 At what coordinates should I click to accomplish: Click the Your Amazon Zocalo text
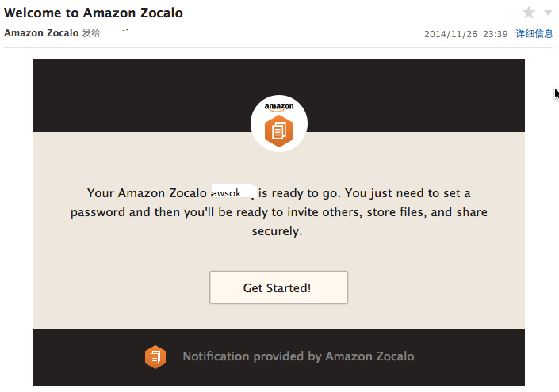point(147,193)
